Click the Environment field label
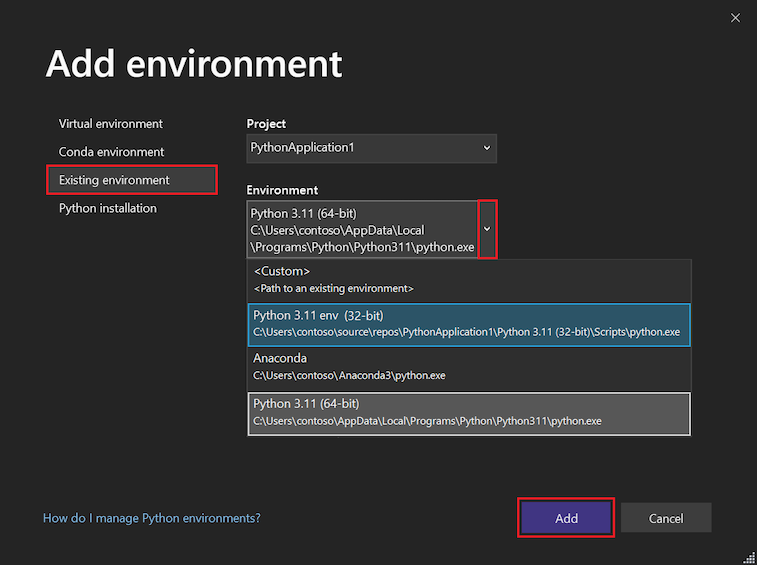The height and width of the screenshot is (565, 757). tap(282, 190)
